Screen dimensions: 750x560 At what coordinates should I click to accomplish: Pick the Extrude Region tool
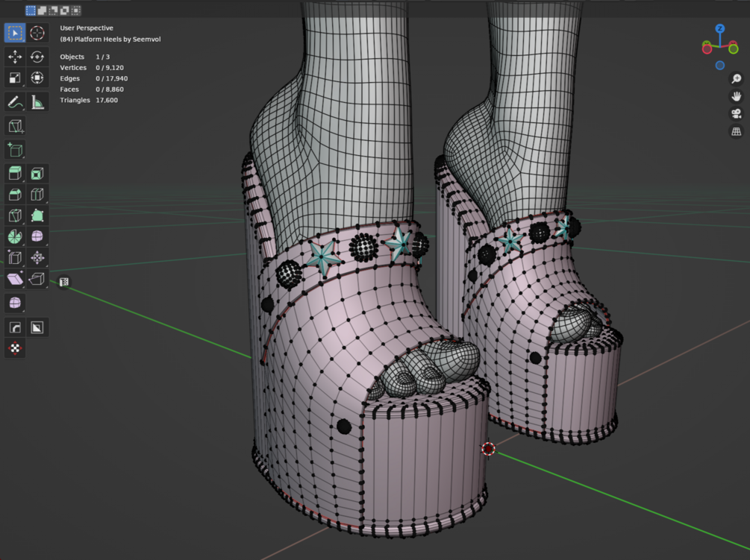(x=15, y=174)
